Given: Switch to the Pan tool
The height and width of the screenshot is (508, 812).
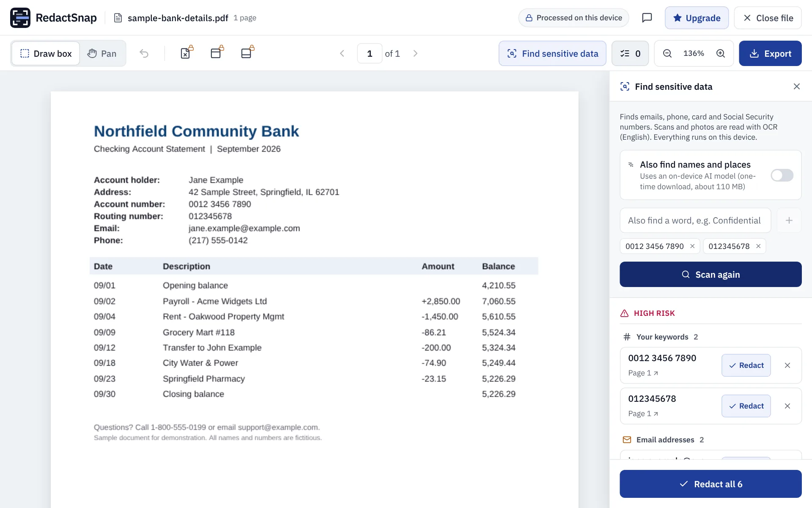Looking at the screenshot, I should (x=102, y=53).
